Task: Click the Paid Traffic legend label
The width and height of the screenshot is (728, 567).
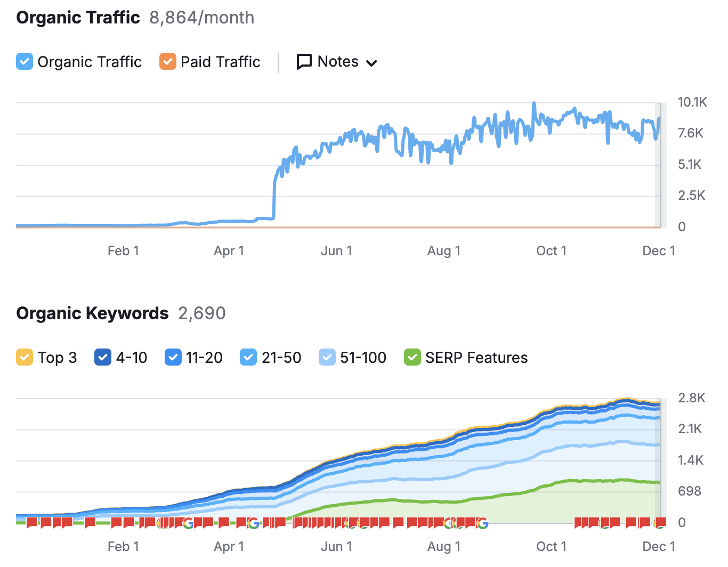Action: pyautogui.click(x=221, y=62)
